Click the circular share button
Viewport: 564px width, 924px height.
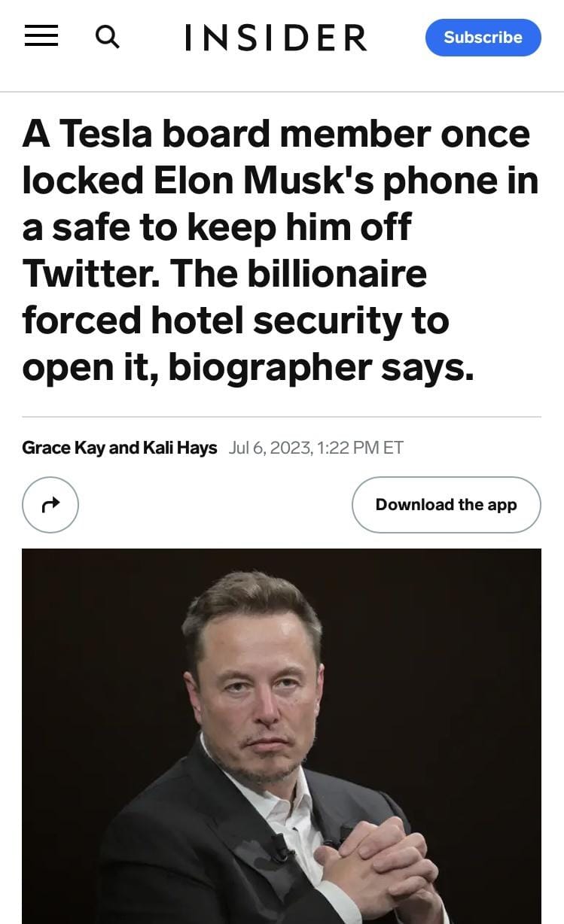click(50, 505)
